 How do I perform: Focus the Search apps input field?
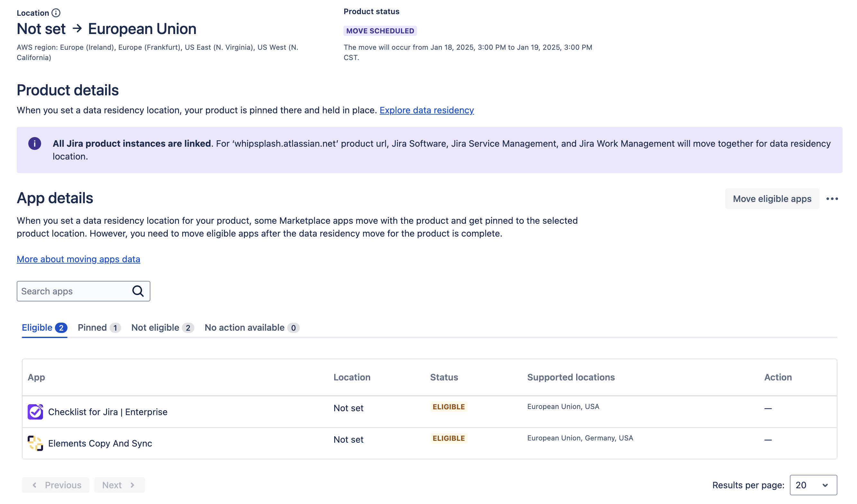pos(73,291)
